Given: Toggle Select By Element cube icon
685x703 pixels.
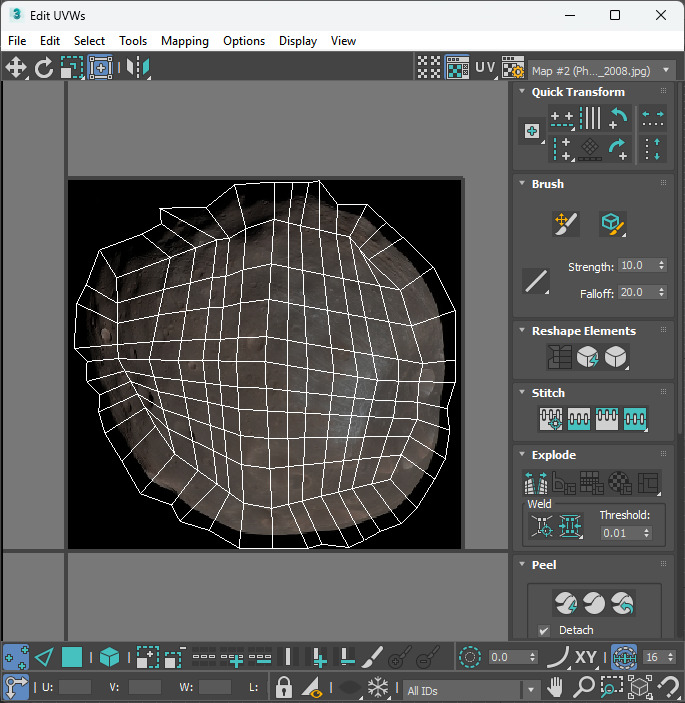Looking at the screenshot, I should pyautogui.click(x=109, y=657).
